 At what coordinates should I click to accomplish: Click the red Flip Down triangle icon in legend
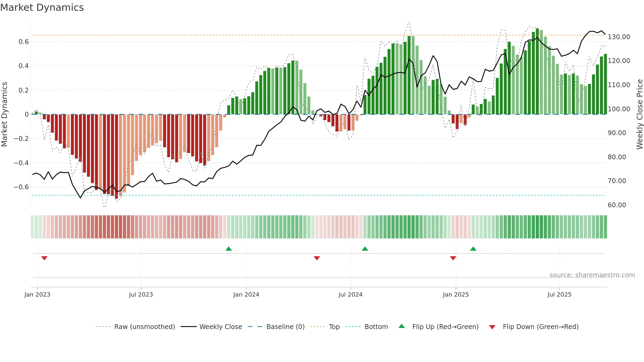pyautogui.click(x=492, y=327)
